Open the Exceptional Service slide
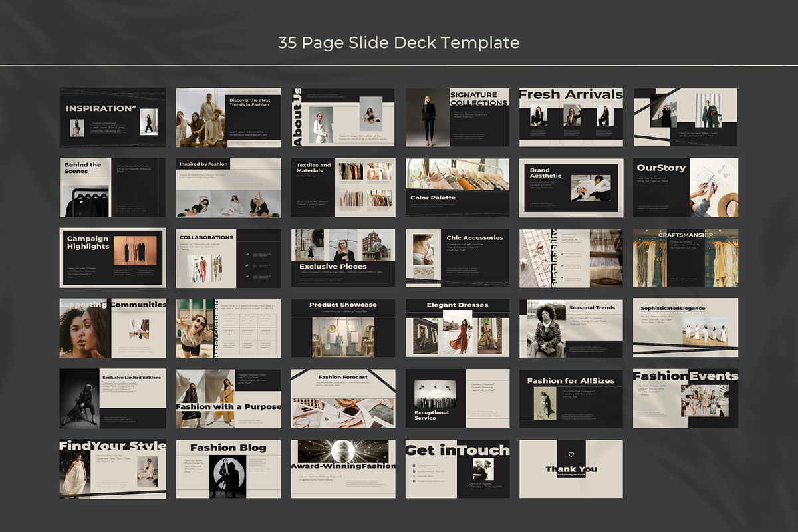Image resolution: width=798 pixels, height=532 pixels. tap(458, 399)
